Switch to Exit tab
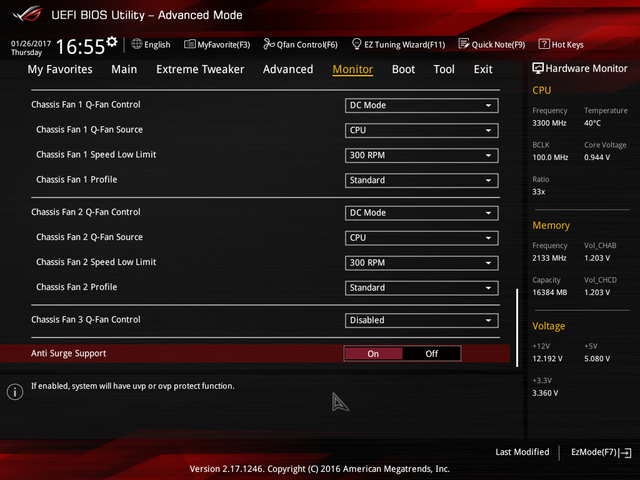The height and width of the screenshot is (480, 640). point(483,69)
